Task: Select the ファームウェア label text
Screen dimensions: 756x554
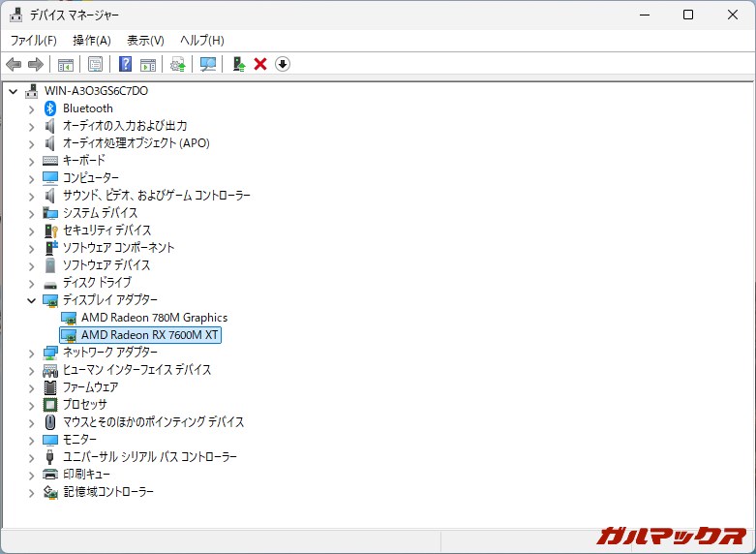Action: [91, 387]
